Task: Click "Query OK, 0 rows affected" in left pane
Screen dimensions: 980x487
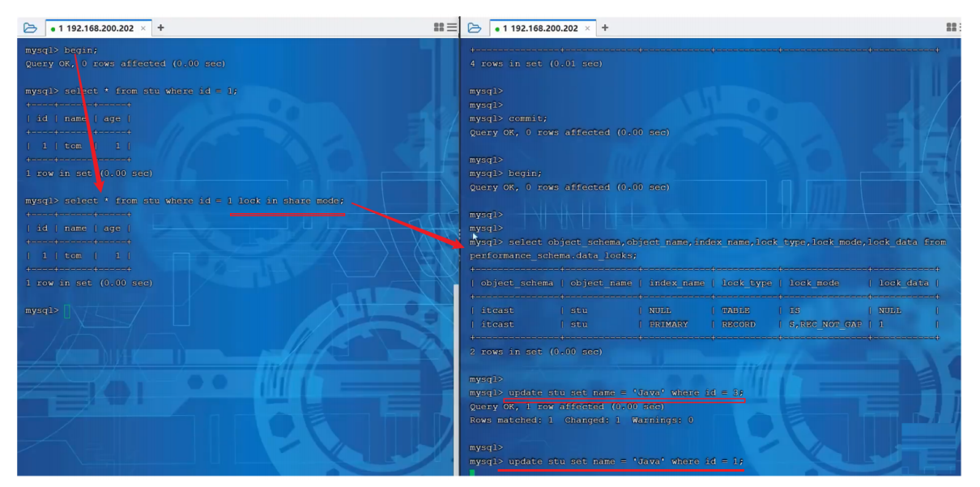Action: tap(126, 63)
